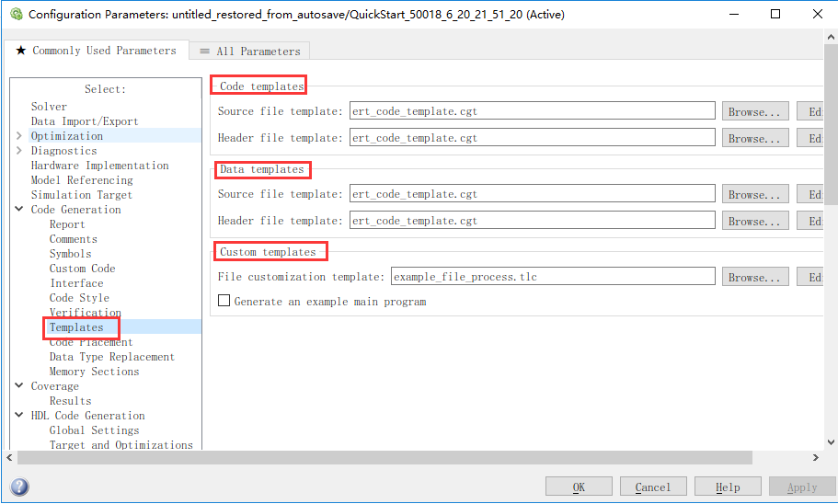
Task: Select Data Import/Export in the tree
Action: coord(85,121)
